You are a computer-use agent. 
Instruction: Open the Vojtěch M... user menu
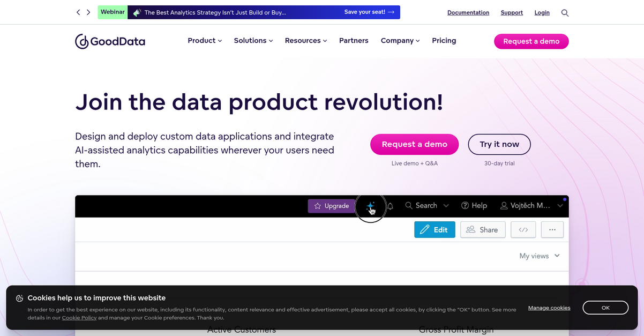pyautogui.click(x=531, y=206)
